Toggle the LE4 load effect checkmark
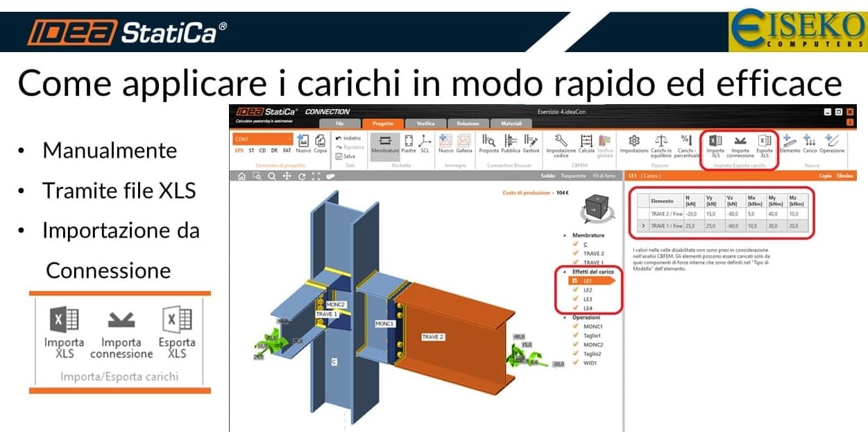The width and height of the screenshot is (868, 432). (575, 308)
